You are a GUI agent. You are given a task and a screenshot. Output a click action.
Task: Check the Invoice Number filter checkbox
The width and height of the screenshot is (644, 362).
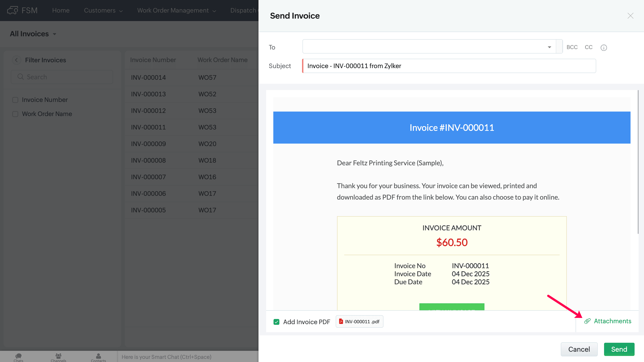tap(15, 100)
